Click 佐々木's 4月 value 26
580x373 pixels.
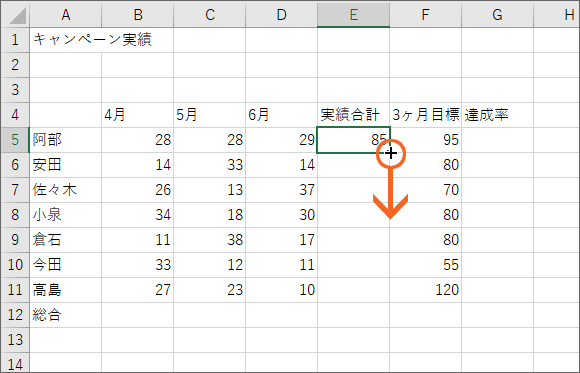(138, 190)
